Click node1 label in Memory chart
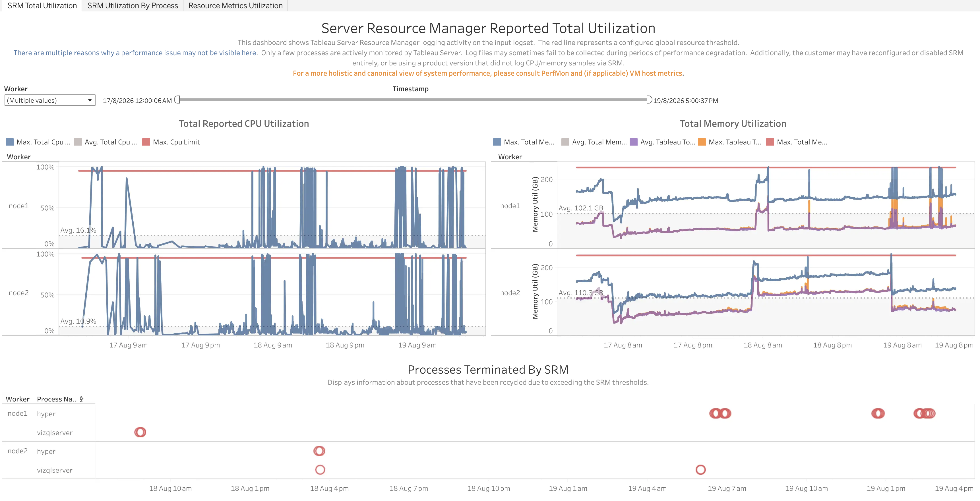Viewport: 980px width, 501px height. (x=510, y=206)
